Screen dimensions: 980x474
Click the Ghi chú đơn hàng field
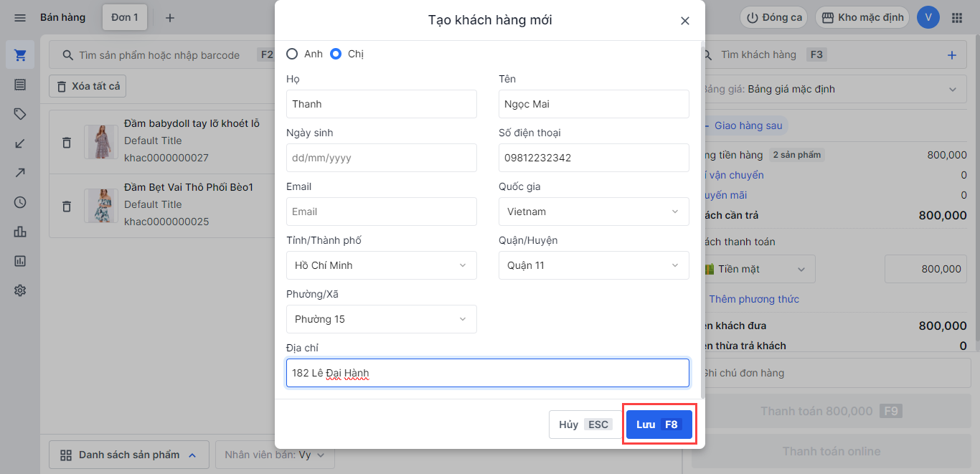click(x=831, y=373)
